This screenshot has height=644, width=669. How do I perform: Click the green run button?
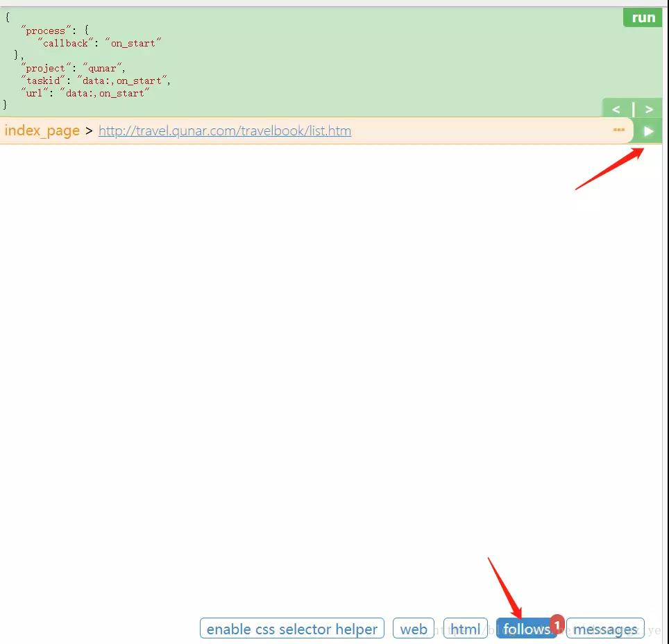(x=643, y=17)
